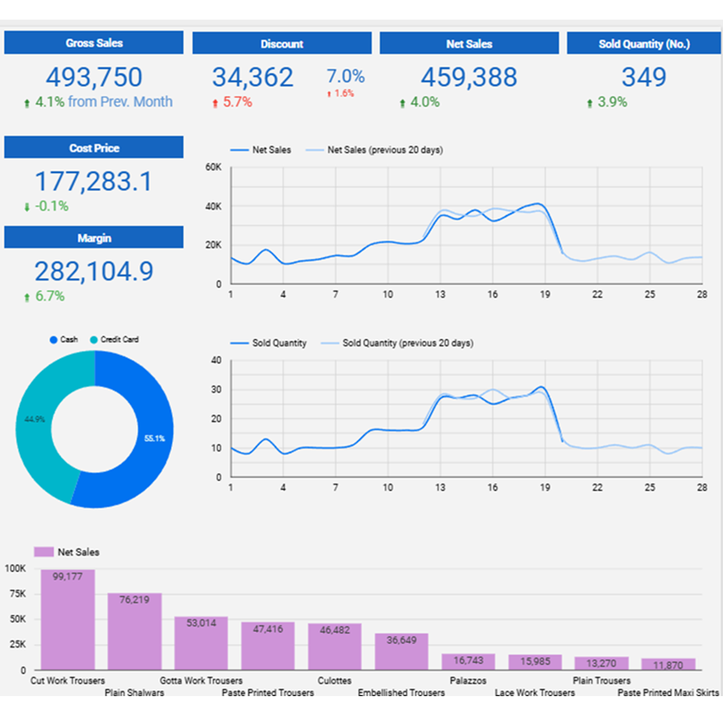The image size is (723, 728).
Task: Click the red up arrow beside Discount 5.7%
Action: tap(215, 104)
